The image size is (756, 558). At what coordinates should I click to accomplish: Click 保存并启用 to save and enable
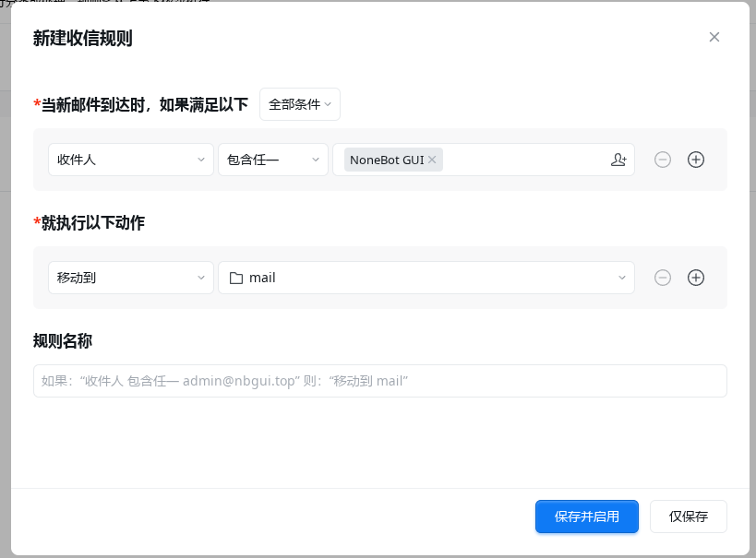click(x=586, y=516)
